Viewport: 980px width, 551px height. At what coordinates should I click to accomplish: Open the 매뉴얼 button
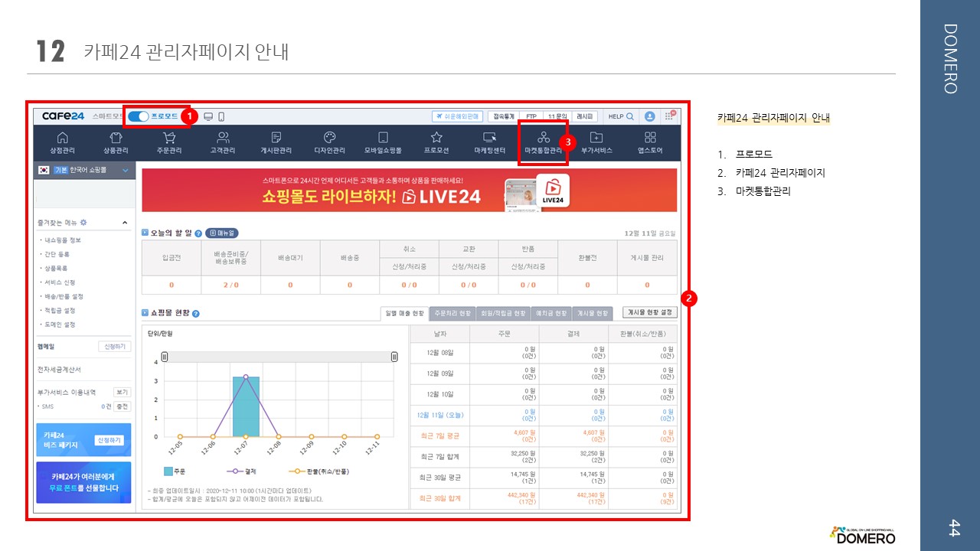222,233
